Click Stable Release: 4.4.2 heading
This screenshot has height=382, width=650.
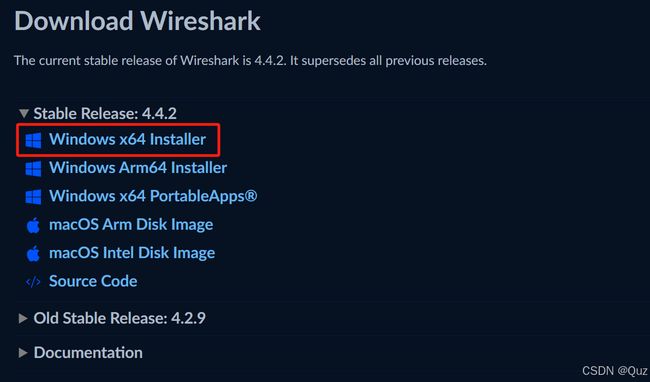coord(105,113)
